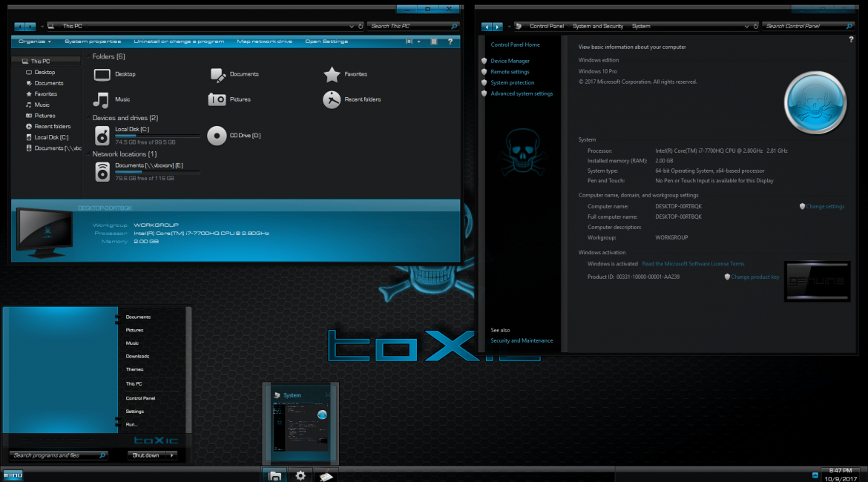868x482 pixels.
Task: Collapse the Network locations (1) group
Action: 88,153
